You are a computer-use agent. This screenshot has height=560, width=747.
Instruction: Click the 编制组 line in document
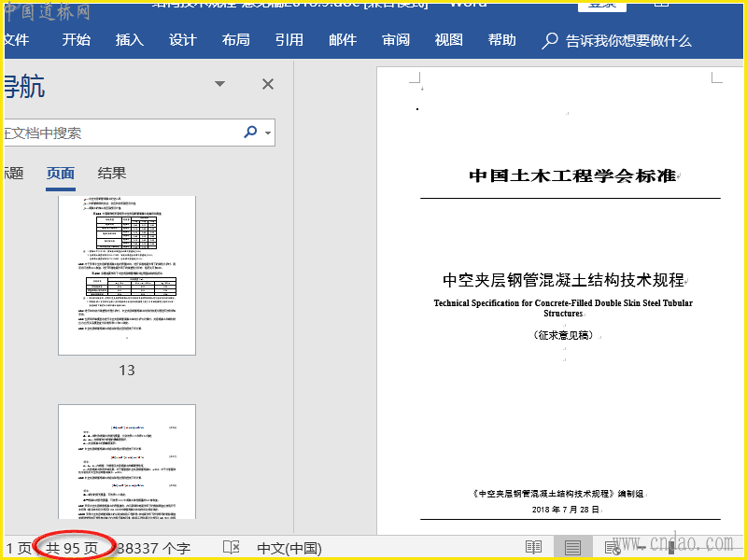(558, 494)
